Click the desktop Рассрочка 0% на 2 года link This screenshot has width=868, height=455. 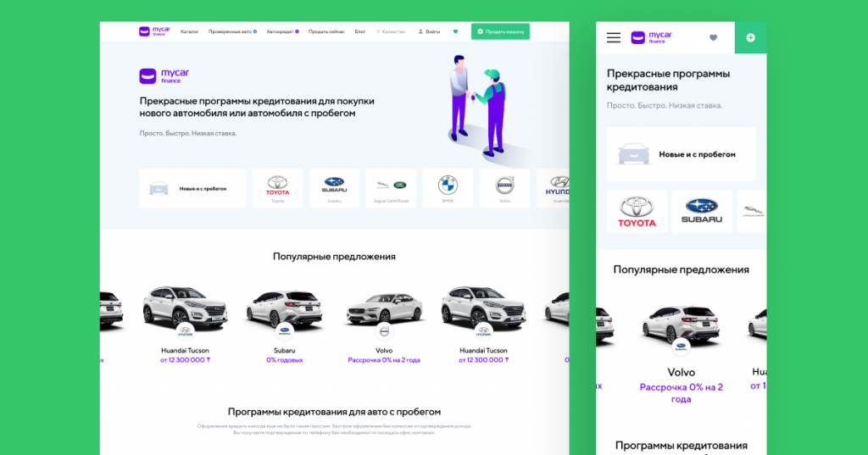384,360
